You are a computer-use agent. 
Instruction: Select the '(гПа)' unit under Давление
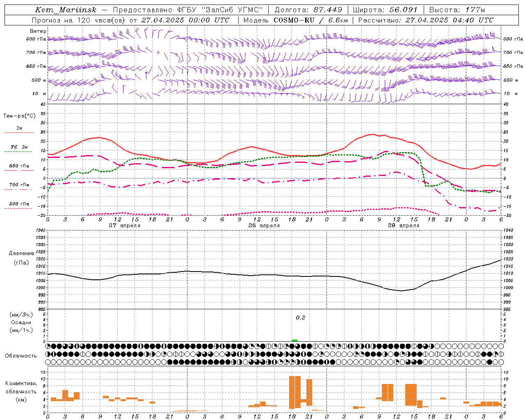[x=21, y=263]
